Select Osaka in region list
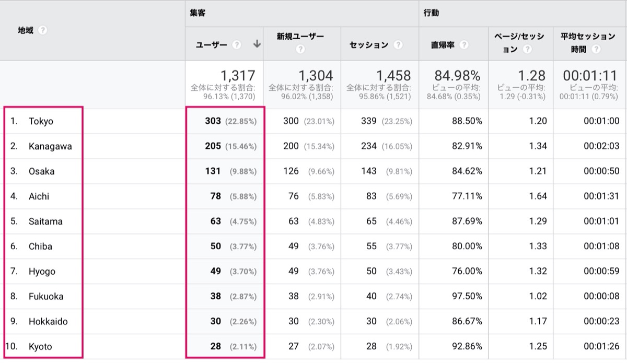The height and width of the screenshot is (364, 627). 41,171
